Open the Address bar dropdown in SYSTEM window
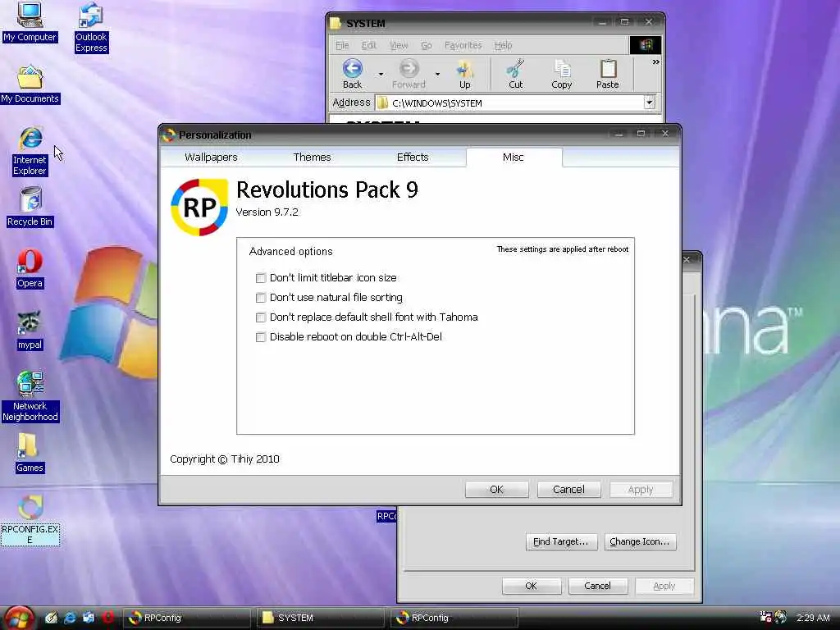 (650, 103)
